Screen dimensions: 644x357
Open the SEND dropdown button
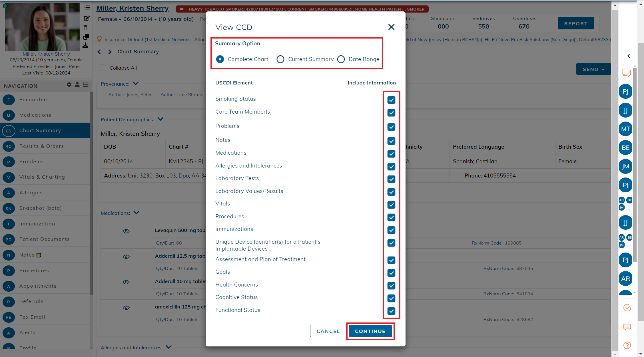(593, 69)
